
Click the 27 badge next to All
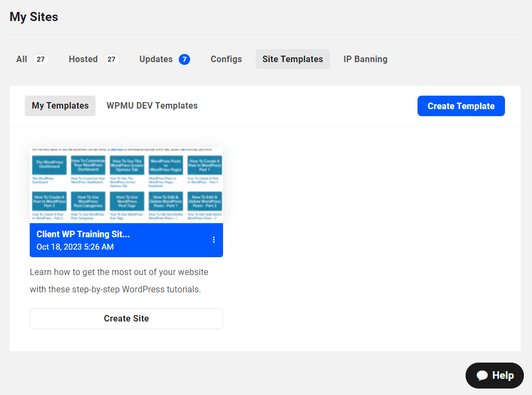[41, 59]
